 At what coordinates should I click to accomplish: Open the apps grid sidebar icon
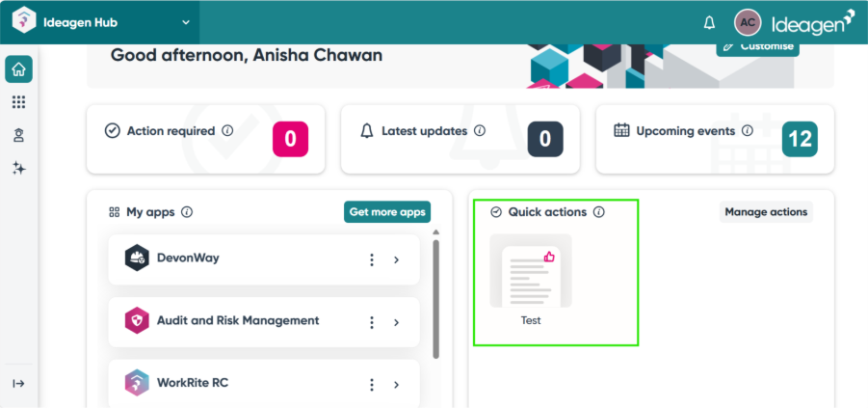pos(18,102)
